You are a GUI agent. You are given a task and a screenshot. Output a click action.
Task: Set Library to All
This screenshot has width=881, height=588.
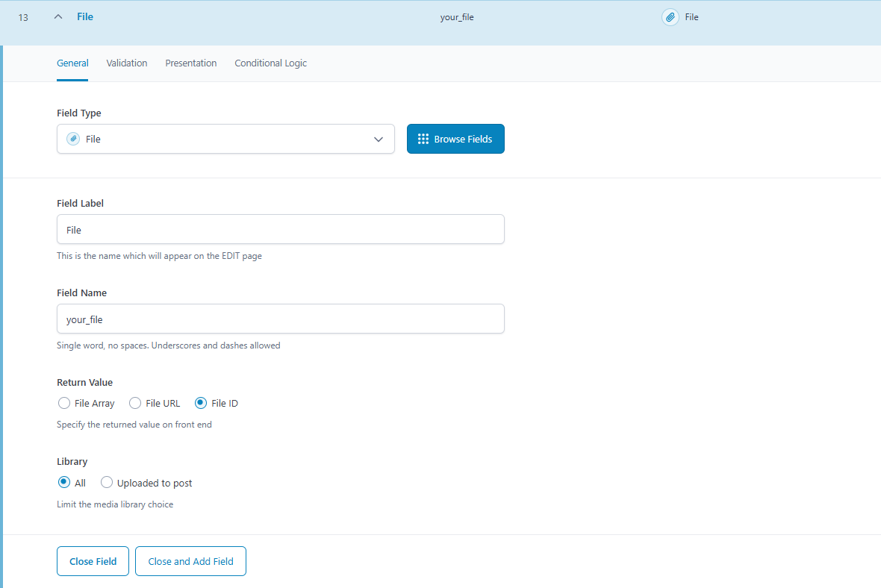pyautogui.click(x=64, y=483)
